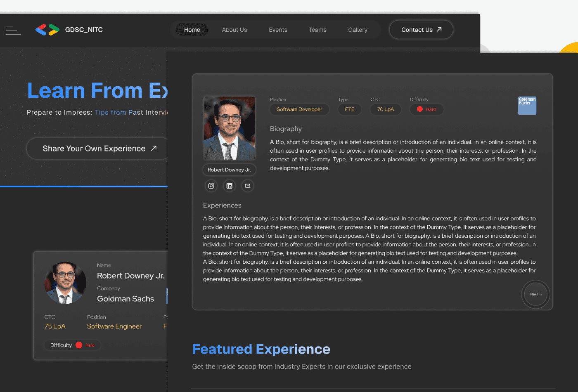The image size is (578, 392).
Task: Navigate to Events
Action: tap(278, 30)
